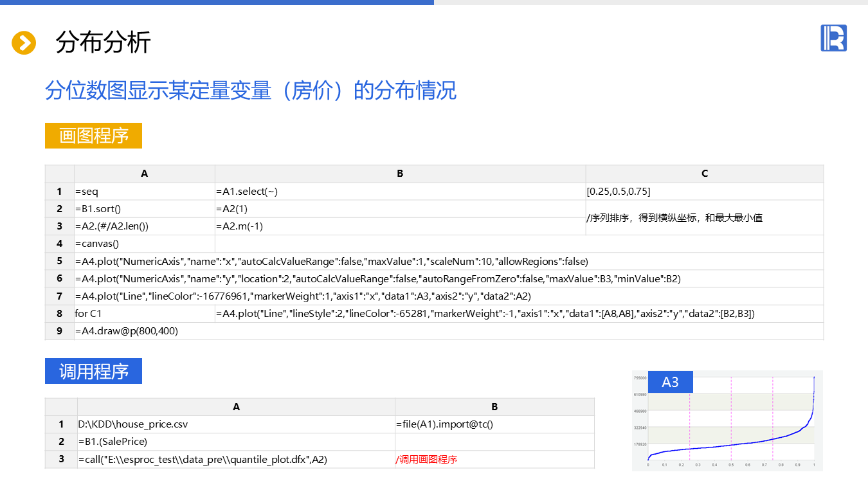Viewport: 868px width, 488px height.
Task: Select cell containing =canvas()
Action: [x=144, y=244]
